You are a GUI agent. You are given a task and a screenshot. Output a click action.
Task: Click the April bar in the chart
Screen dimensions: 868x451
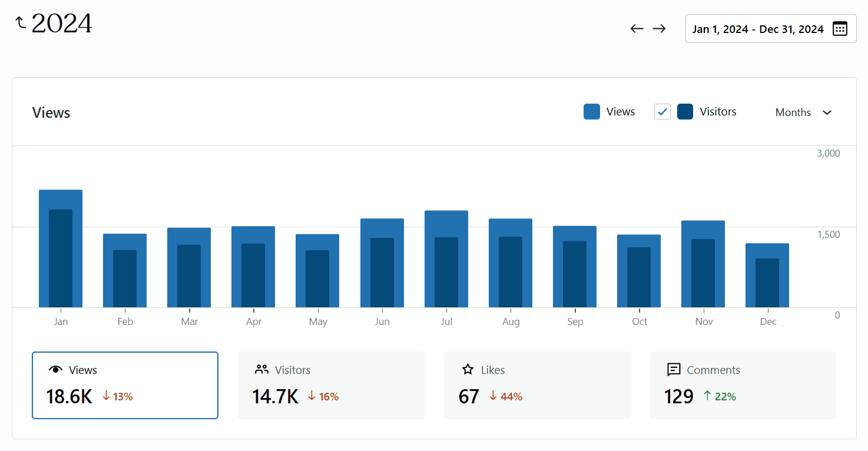click(x=253, y=267)
